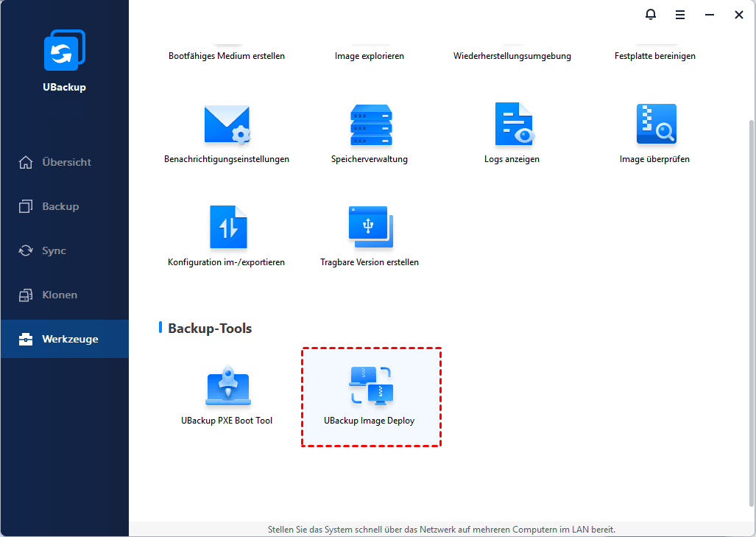
Task: Open the hamburger menu in title bar
Action: click(680, 15)
